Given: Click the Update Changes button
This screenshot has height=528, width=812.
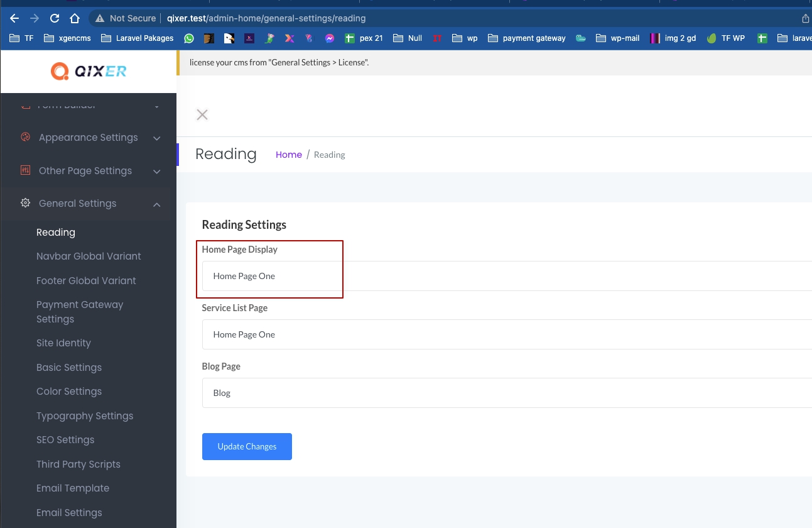Looking at the screenshot, I should pyautogui.click(x=247, y=446).
